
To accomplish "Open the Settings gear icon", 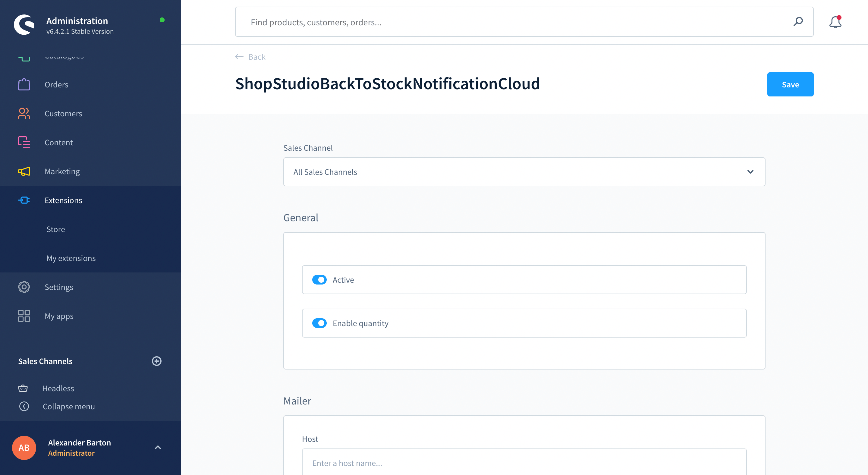I will click(24, 287).
